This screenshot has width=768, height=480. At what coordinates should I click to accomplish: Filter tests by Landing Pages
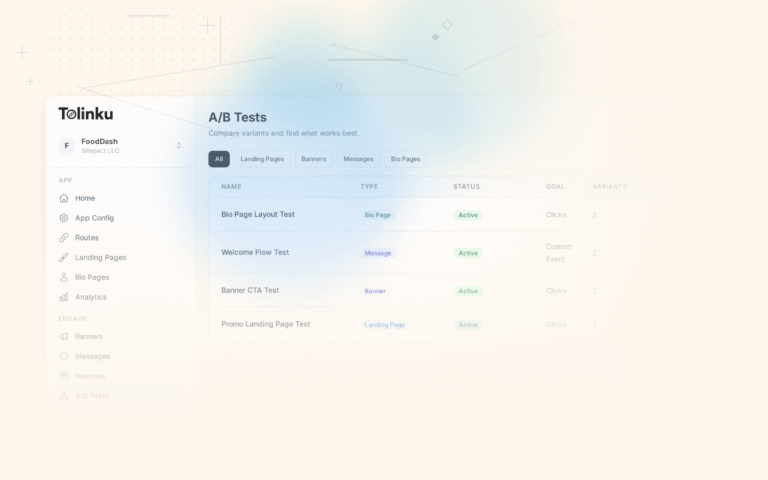coord(262,159)
